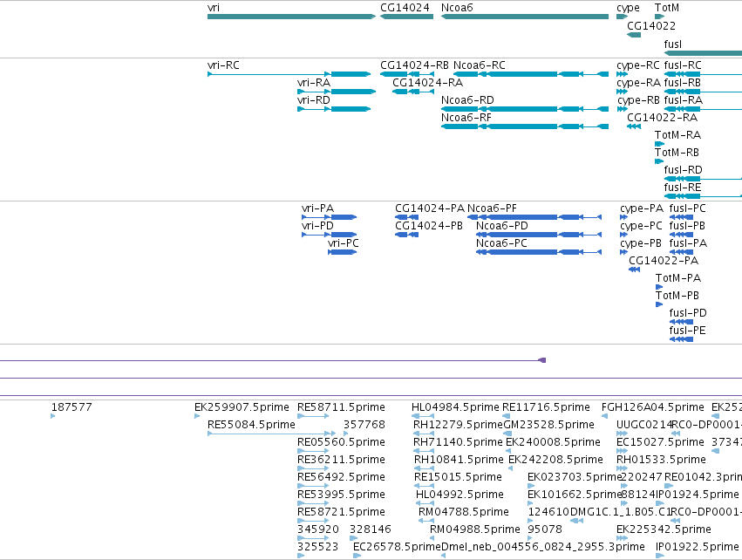Click the cype-RA transcript label

point(639,83)
